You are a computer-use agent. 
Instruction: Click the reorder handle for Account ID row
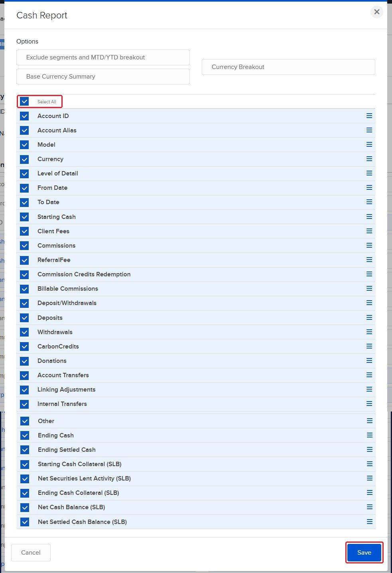coord(369,116)
